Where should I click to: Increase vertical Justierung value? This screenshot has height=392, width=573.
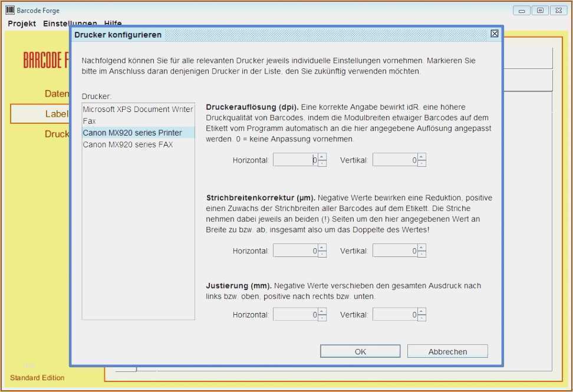coord(421,311)
